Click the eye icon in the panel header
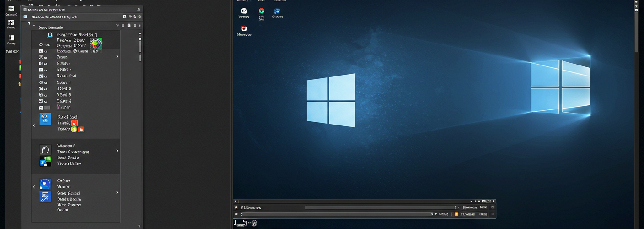This screenshot has height=229, width=644. pyautogui.click(x=130, y=16)
